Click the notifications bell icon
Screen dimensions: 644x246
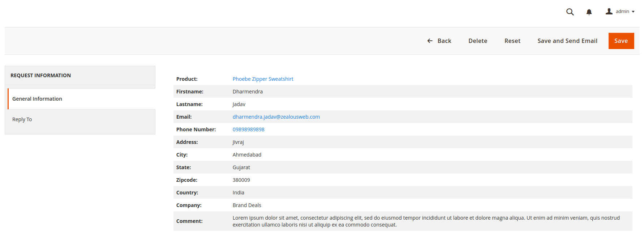coord(589,12)
